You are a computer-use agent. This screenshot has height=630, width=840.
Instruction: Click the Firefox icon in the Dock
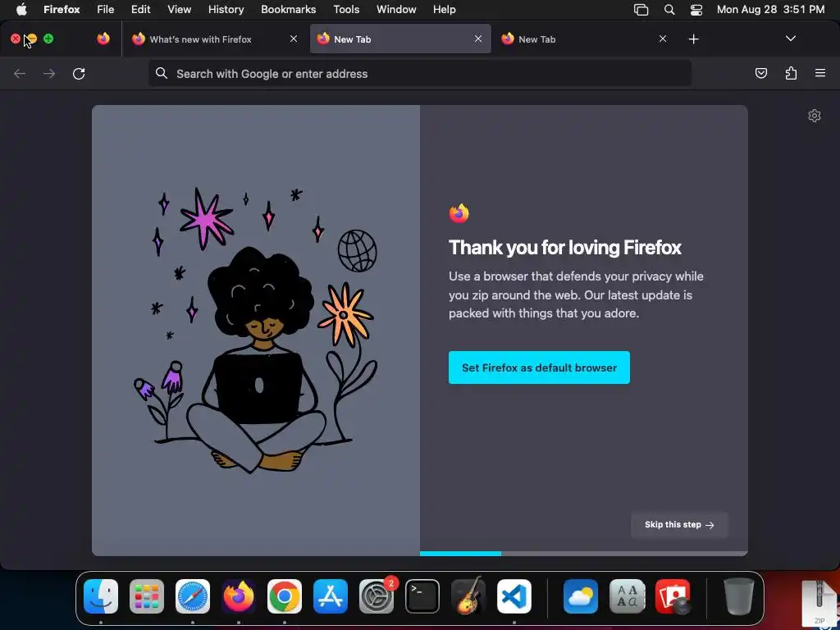coord(239,596)
